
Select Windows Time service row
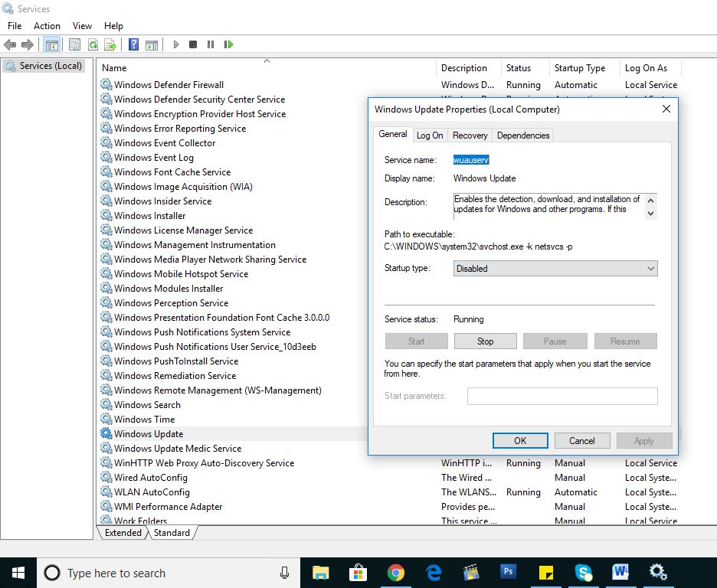145,420
